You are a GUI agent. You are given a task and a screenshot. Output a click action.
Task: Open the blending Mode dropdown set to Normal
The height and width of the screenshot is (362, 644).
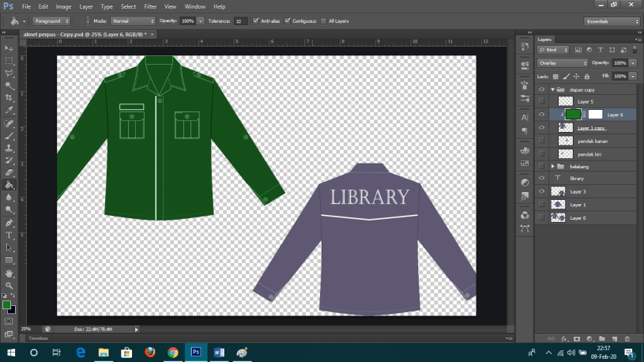pos(132,21)
